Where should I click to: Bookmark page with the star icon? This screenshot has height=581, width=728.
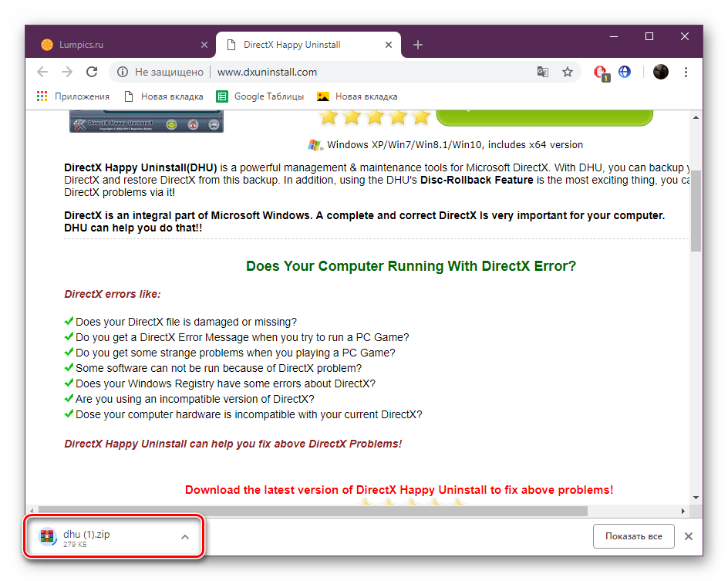(568, 72)
